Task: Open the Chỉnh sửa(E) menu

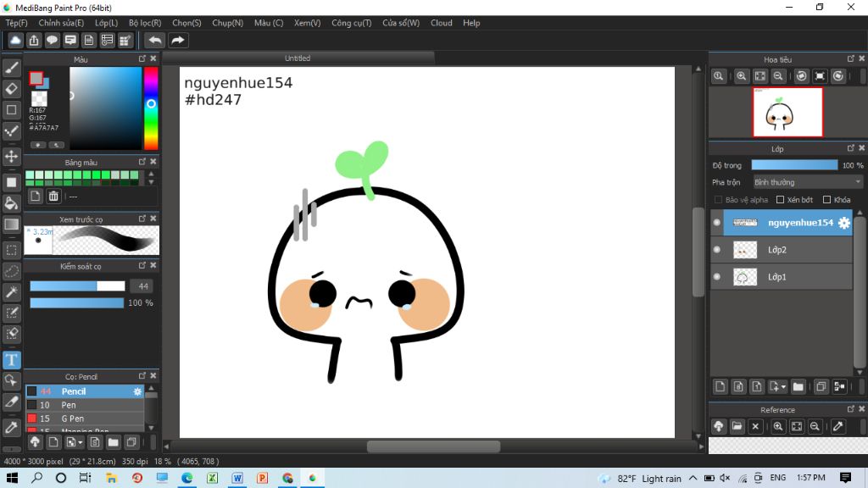Action: 61,23
